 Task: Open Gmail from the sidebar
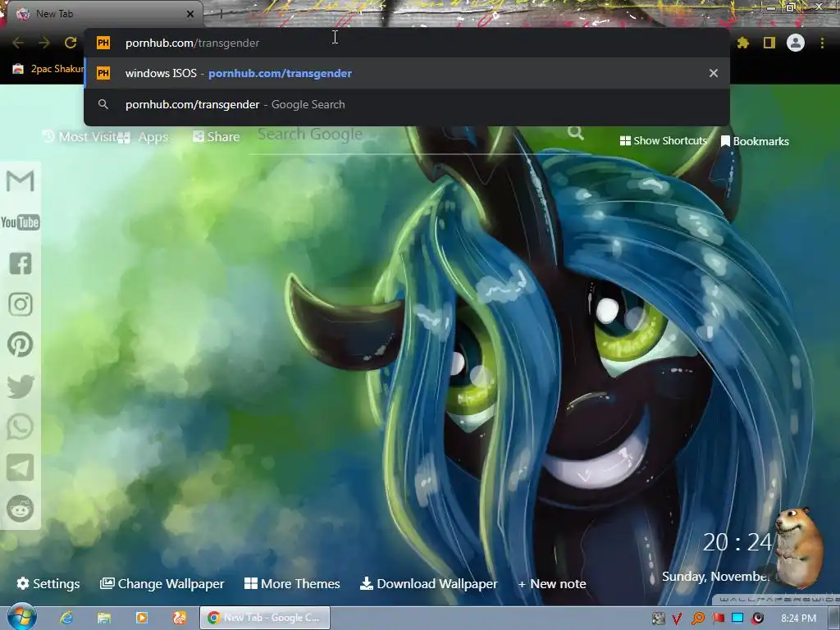[x=21, y=181]
